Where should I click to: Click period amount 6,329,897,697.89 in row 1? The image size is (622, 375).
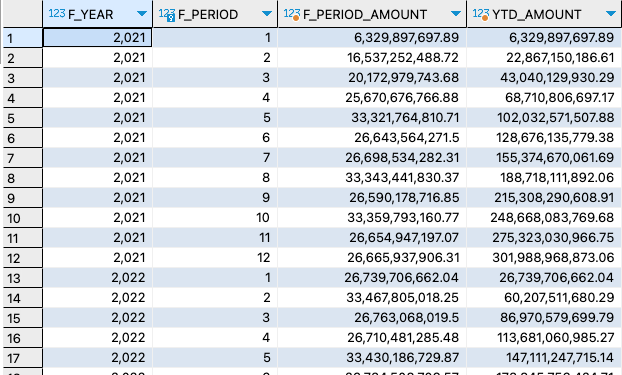tap(372, 38)
